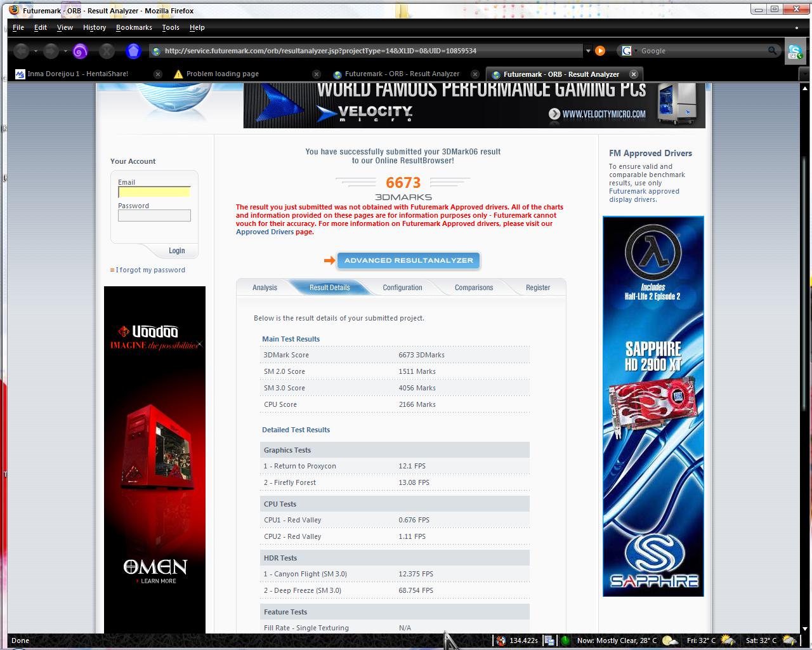Screen dimensions: 812x650
Task: Click the status bar save-disk icon
Action: click(x=549, y=640)
